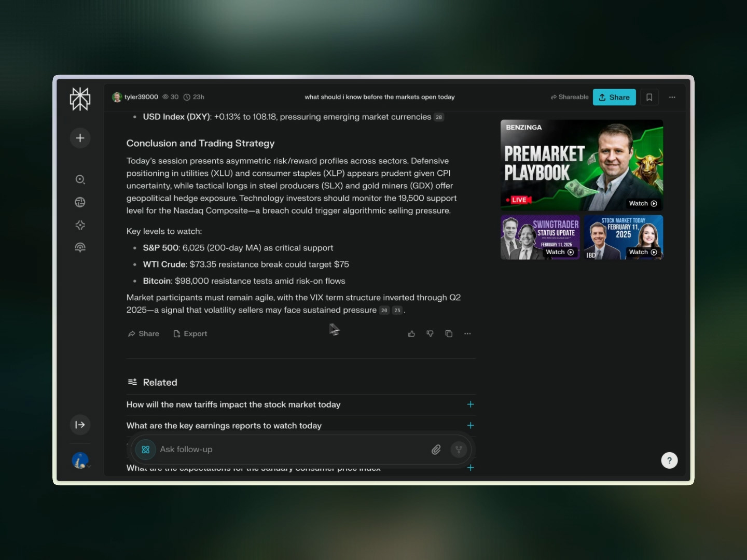Open Library icon in sidebar

[80, 248]
